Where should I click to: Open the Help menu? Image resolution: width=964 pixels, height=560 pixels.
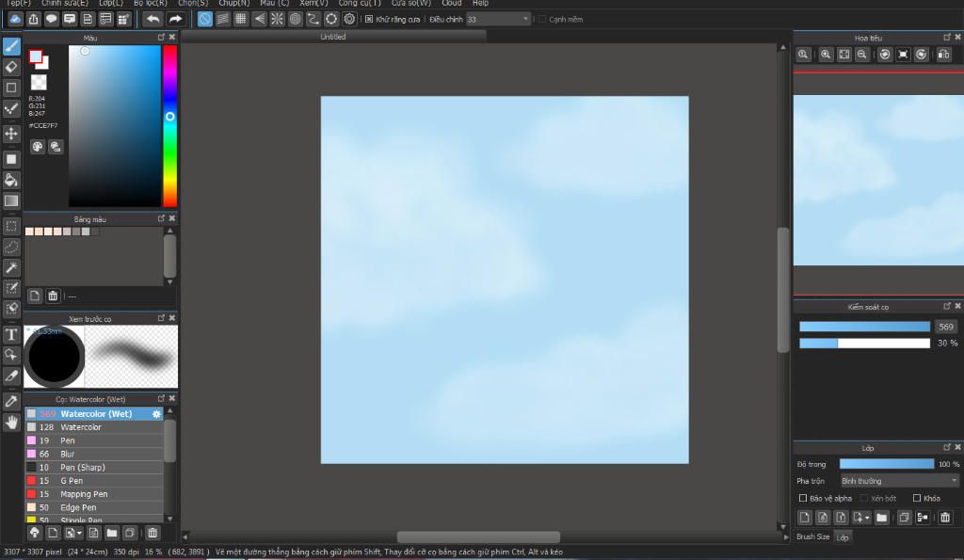click(x=480, y=3)
